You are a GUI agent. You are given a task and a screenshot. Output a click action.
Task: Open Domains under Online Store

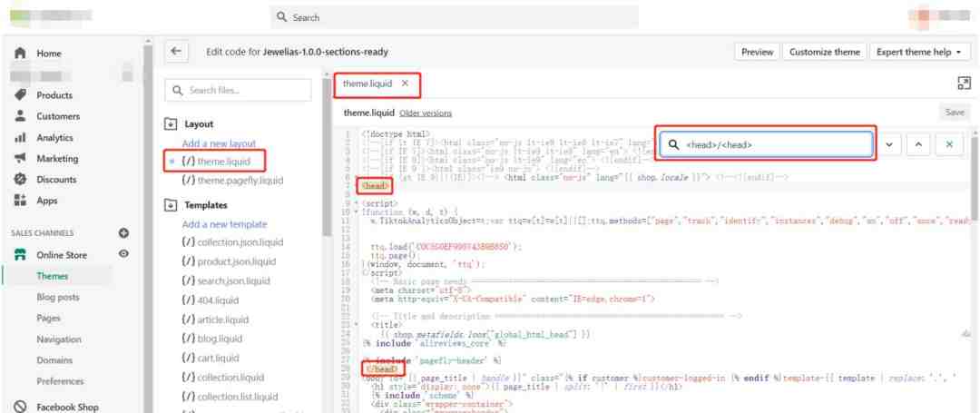pos(54,360)
